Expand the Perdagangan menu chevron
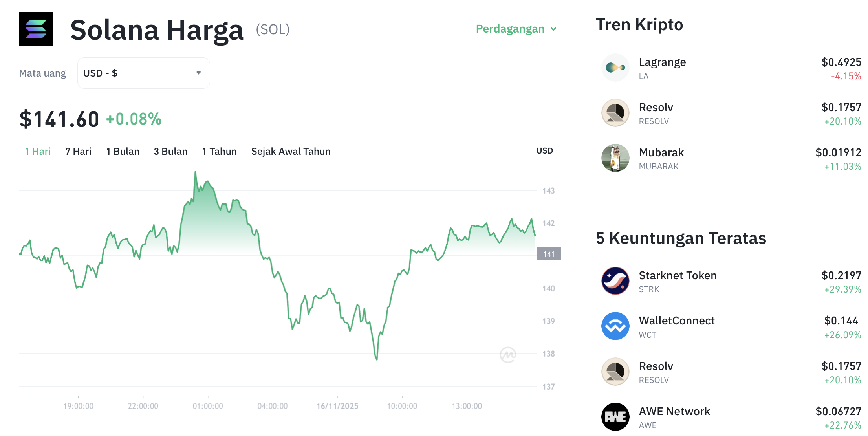This screenshot has width=868, height=436. click(554, 29)
